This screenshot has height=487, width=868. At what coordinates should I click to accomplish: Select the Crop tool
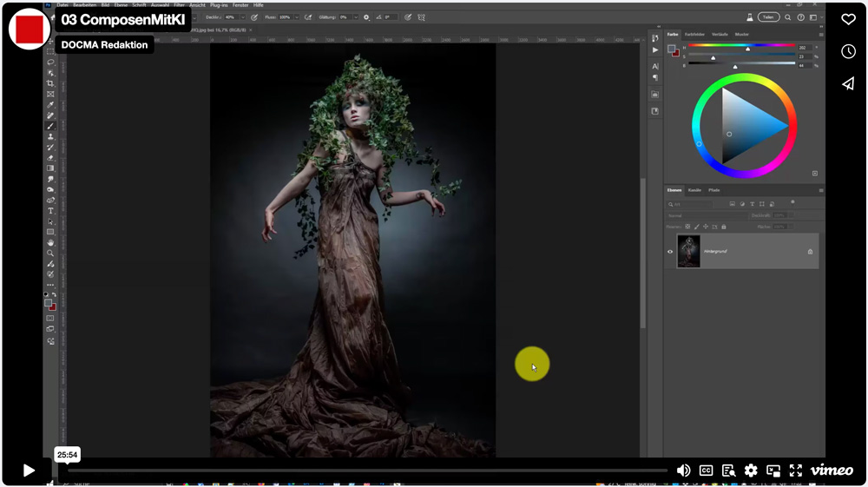(50, 83)
